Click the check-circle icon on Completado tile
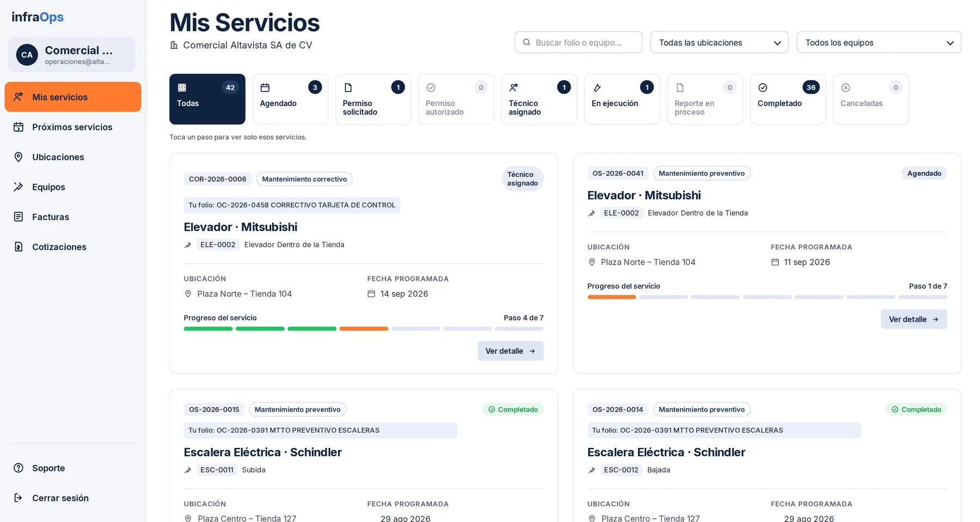The height and width of the screenshot is (522, 980). 763,88
